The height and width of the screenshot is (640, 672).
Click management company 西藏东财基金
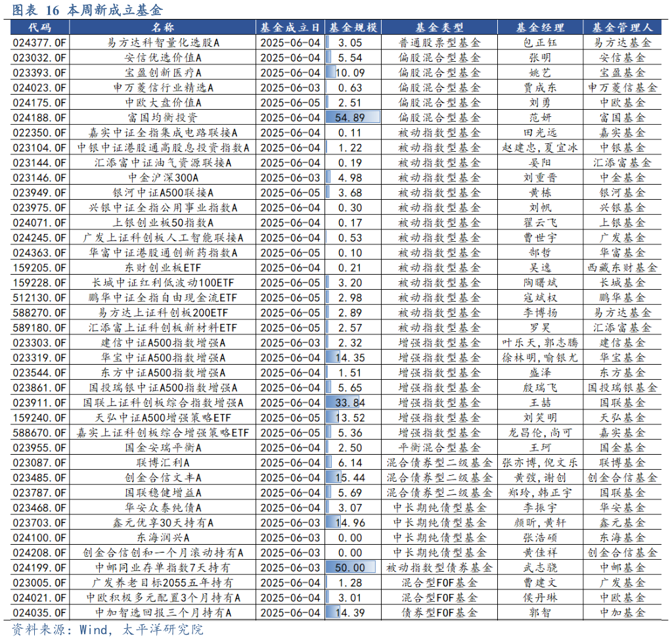(x=622, y=267)
